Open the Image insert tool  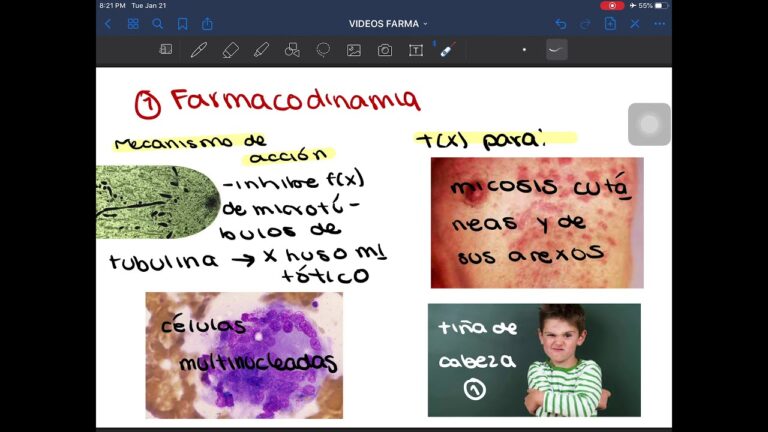click(x=354, y=50)
